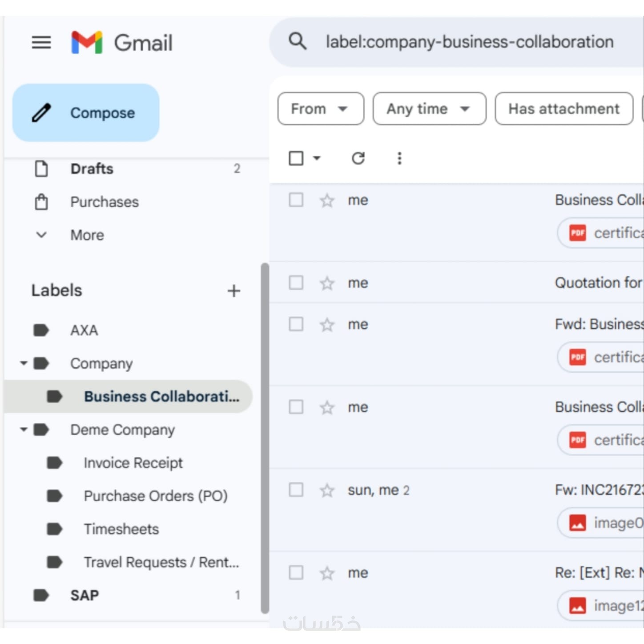Click the search field with label query

tap(469, 42)
